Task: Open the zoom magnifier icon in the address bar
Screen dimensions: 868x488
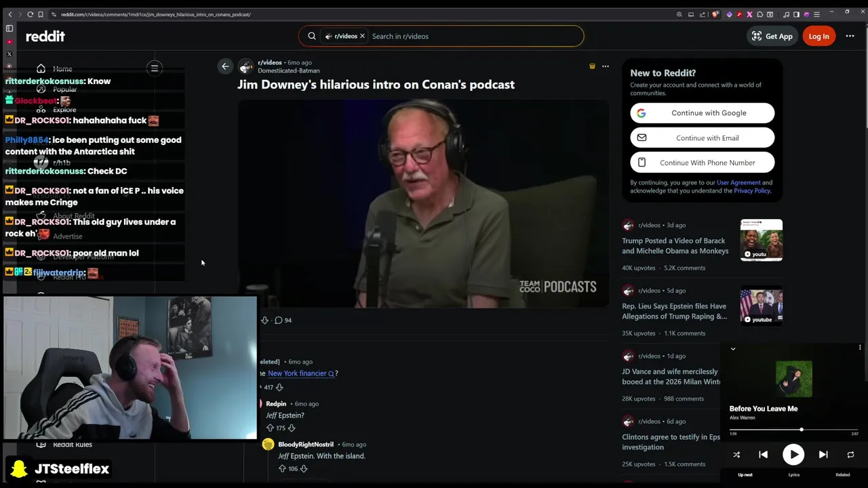Action: tap(679, 14)
